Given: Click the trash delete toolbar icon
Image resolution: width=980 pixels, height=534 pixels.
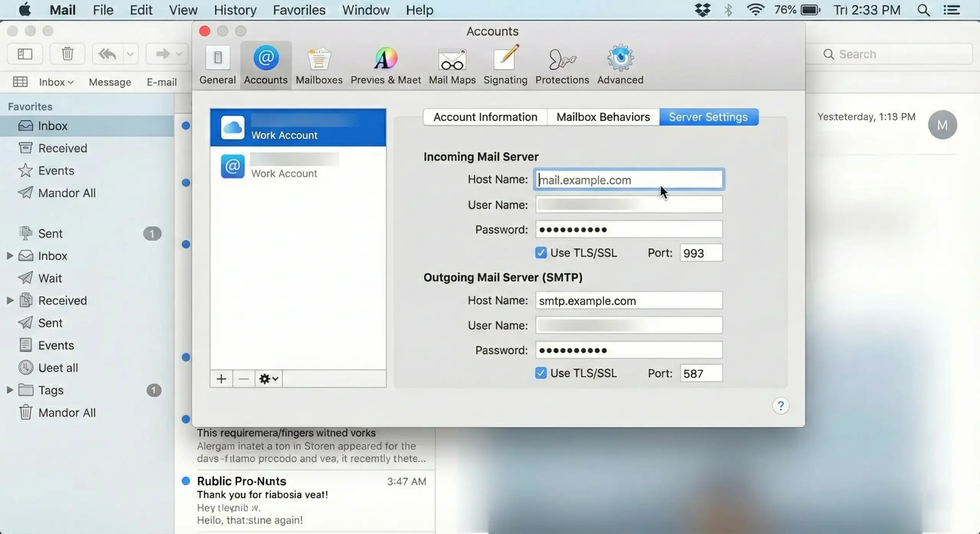Looking at the screenshot, I should [68, 54].
